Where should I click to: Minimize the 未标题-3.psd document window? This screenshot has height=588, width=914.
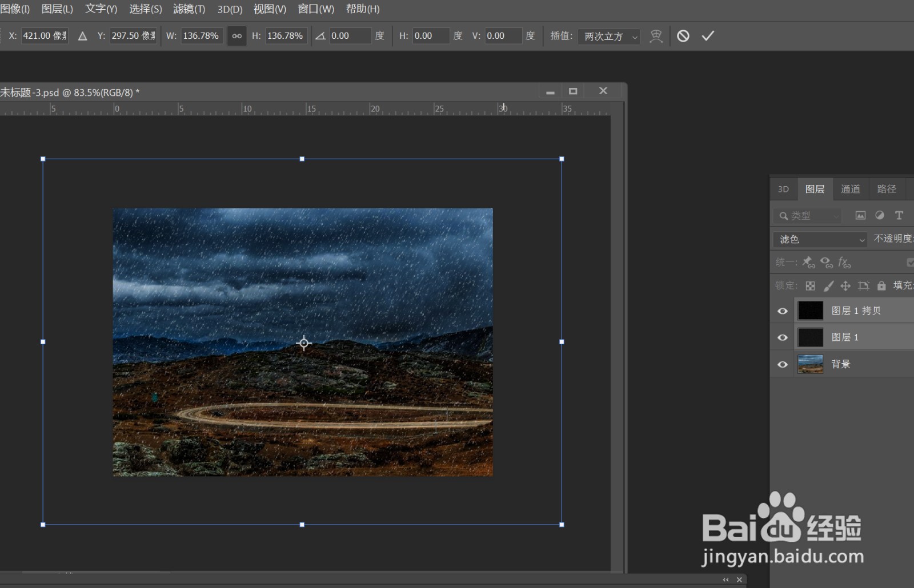coord(550,91)
